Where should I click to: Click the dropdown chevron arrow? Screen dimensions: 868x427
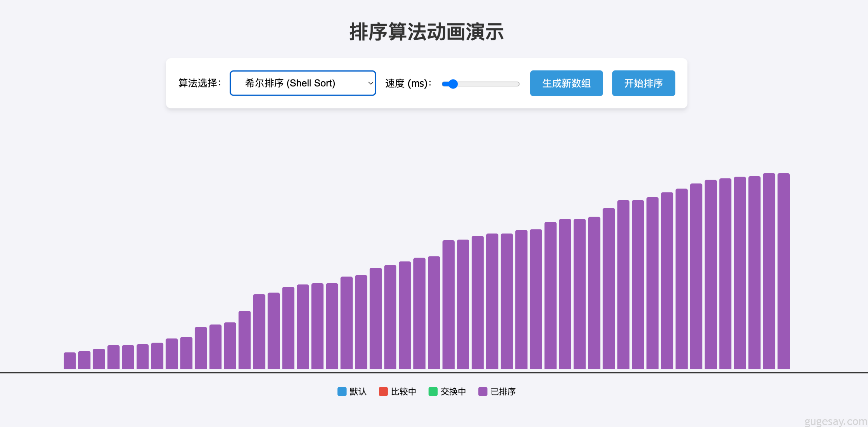pyautogui.click(x=370, y=83)
